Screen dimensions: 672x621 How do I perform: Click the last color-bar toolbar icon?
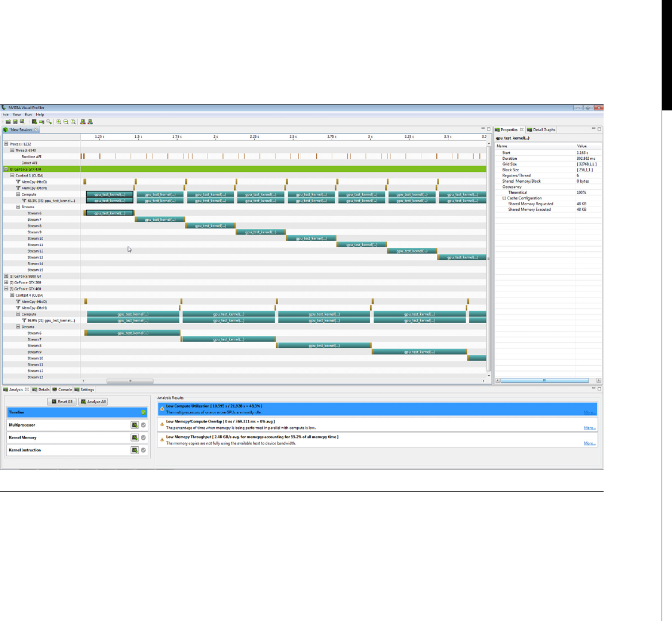tap(90, 122)
